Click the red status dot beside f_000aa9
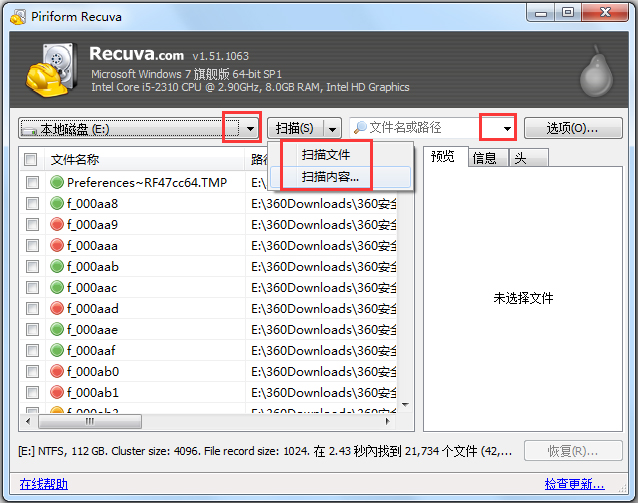This screenshot has width=638, height=503. click(57, 224)
